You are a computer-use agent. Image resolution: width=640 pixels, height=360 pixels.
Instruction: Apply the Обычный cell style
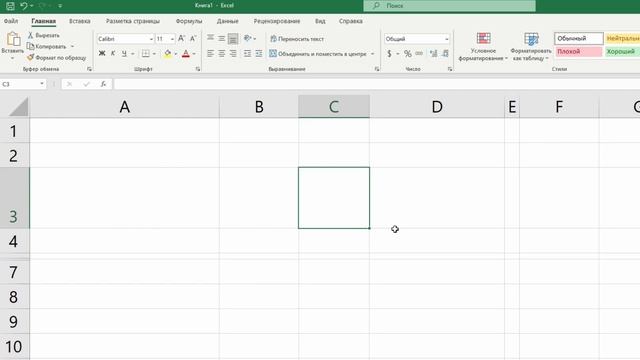(x=578, y=38)
